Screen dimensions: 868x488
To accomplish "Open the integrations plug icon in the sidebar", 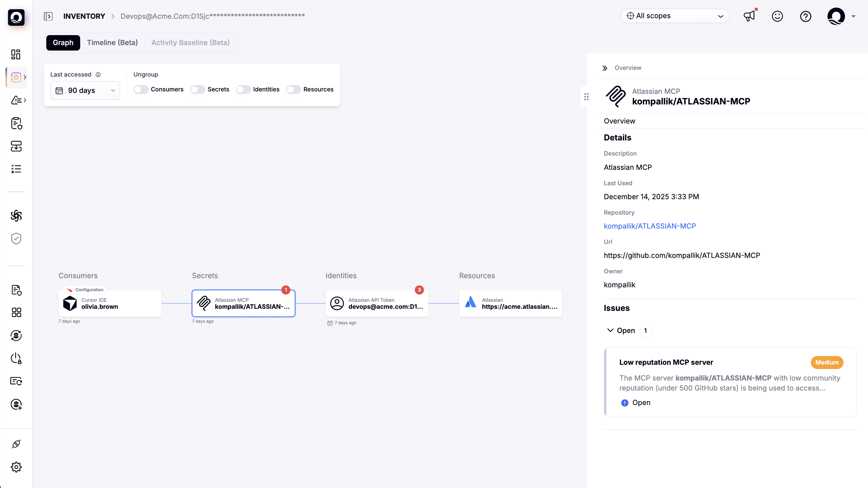I will pyautogui.click(x=16, y=444).
